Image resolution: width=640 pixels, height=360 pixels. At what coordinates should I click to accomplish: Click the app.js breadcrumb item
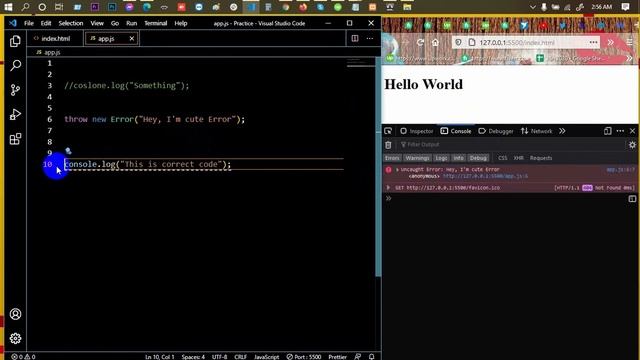pos(48,52)
